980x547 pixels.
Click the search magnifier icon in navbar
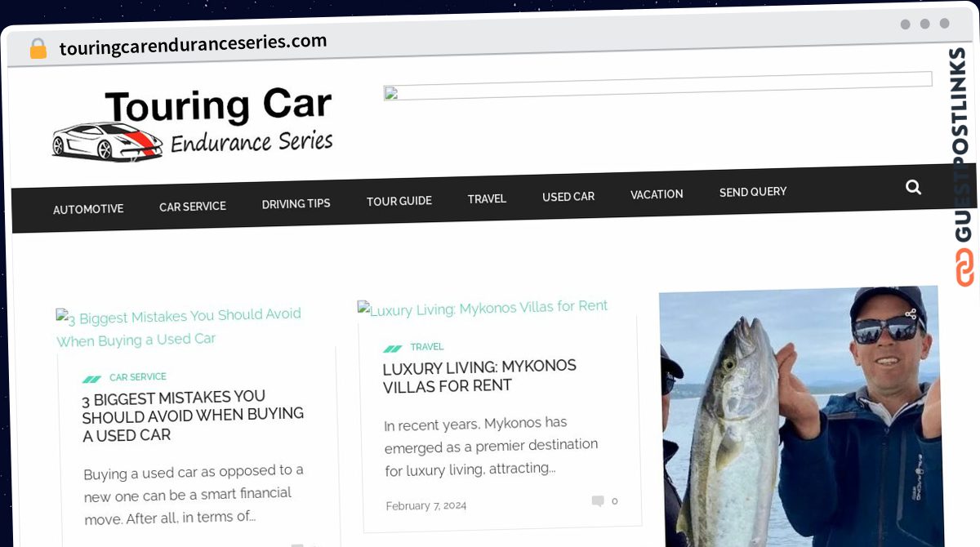click(x=913, y=187)
